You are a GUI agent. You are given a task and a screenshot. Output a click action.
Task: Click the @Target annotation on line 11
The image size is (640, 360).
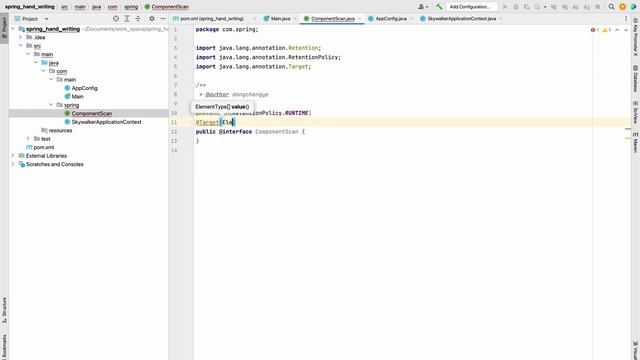[207, 122]
